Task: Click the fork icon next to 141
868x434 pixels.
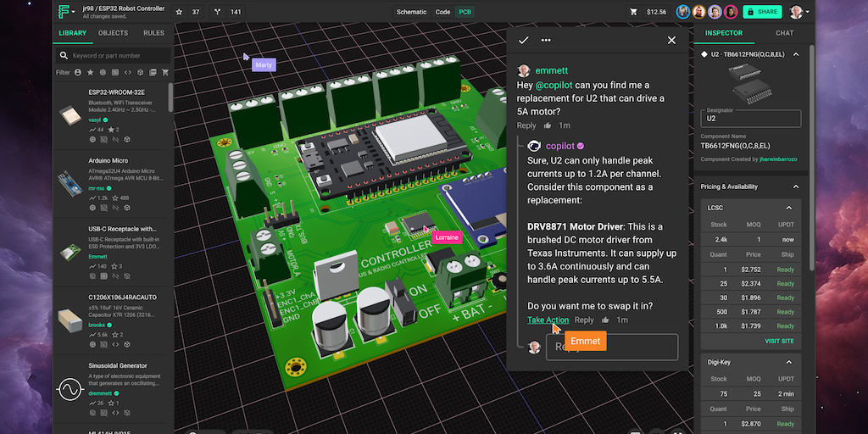Action: pos(217,12)
